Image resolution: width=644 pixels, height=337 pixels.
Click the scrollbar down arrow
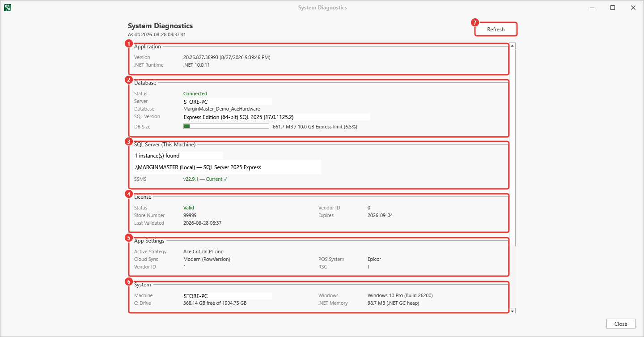(513, 311)
